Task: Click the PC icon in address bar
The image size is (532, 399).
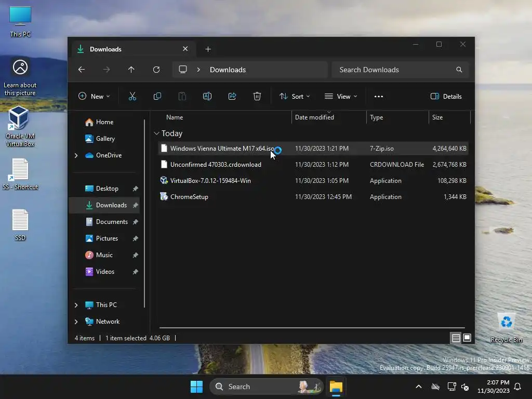Action: pos(183,70)
